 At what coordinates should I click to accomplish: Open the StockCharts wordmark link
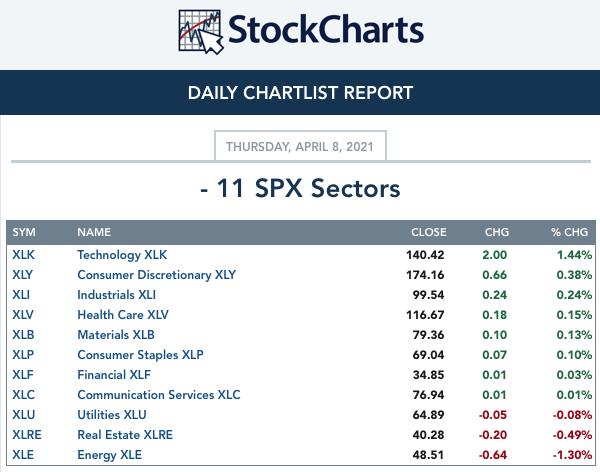click(326, 29)
